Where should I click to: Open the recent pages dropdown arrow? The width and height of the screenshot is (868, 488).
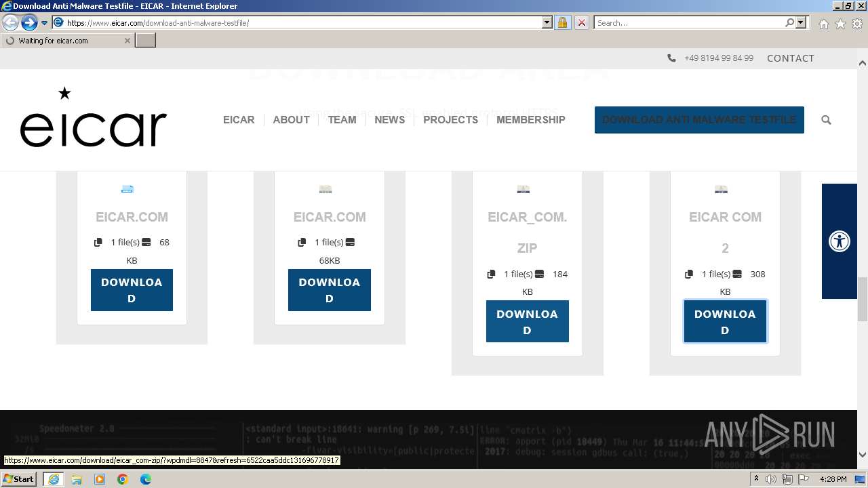[x=44, y=23]
